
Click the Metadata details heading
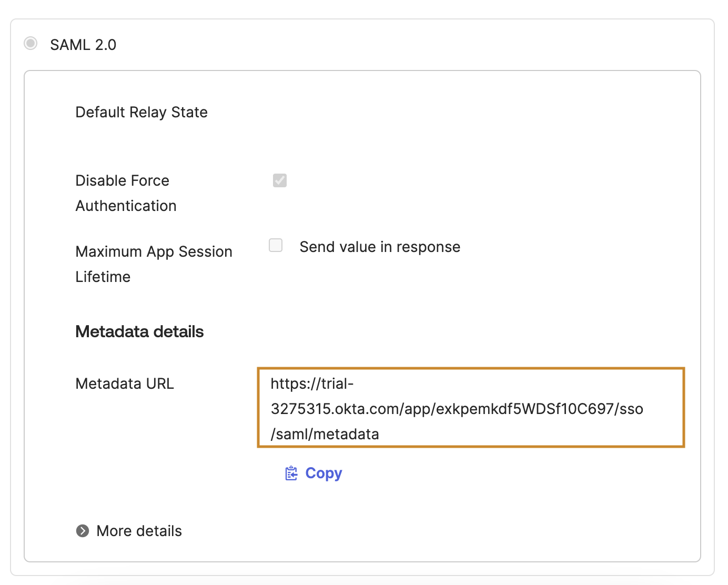point(139,331)
